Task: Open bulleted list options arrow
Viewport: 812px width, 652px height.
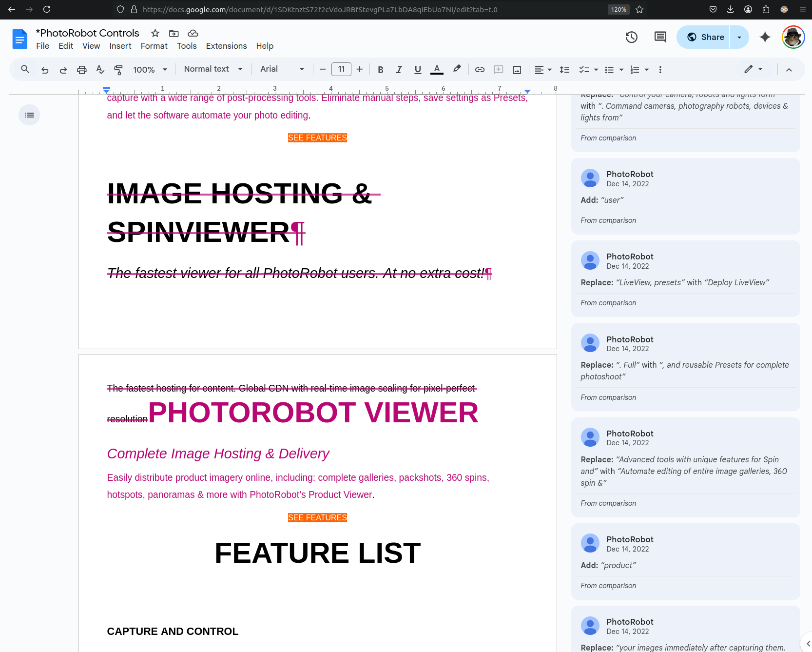Action: [621, 70]
